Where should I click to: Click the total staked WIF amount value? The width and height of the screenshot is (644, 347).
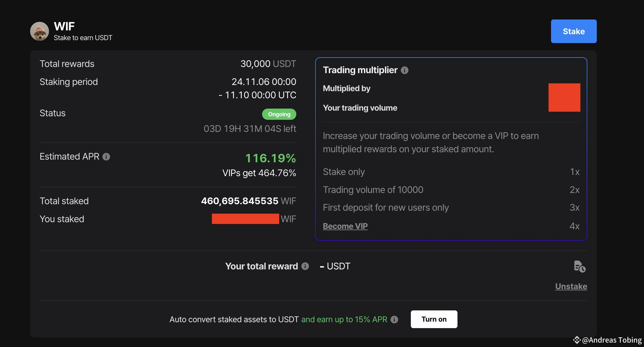point(240,201)
